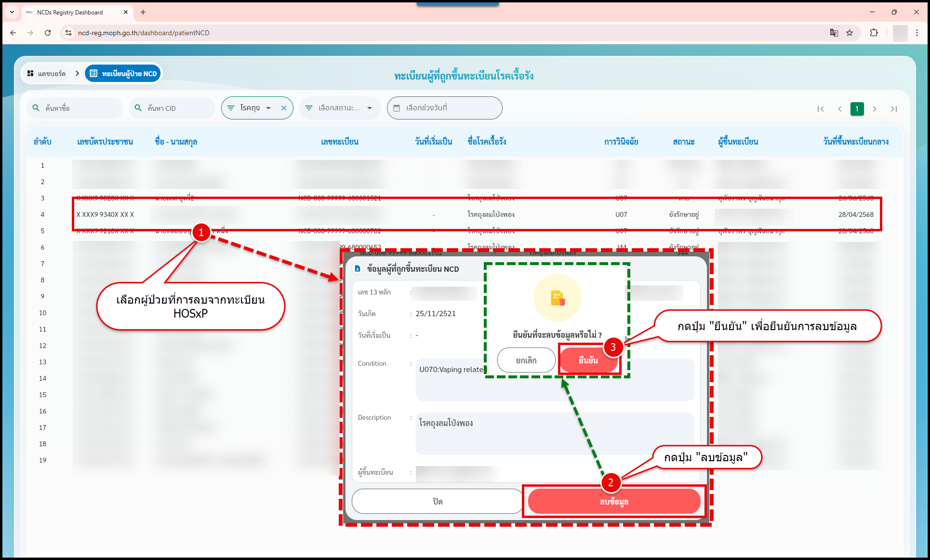Screen dimensions: 930x560
Task: Click the bookmark star icon
Action: [x=850, y=33]
